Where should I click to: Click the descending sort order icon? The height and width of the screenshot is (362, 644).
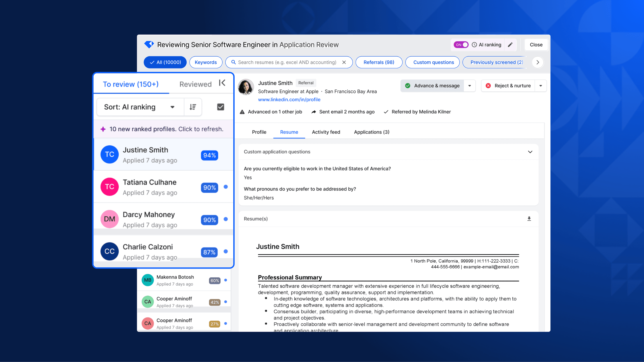(193, 107)
